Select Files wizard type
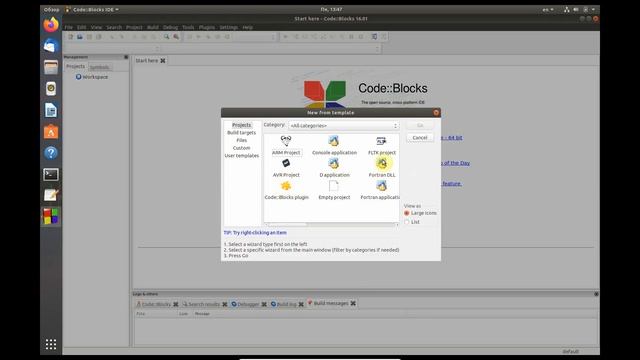This screenshot has height=360, width=640. click(241, 140)
